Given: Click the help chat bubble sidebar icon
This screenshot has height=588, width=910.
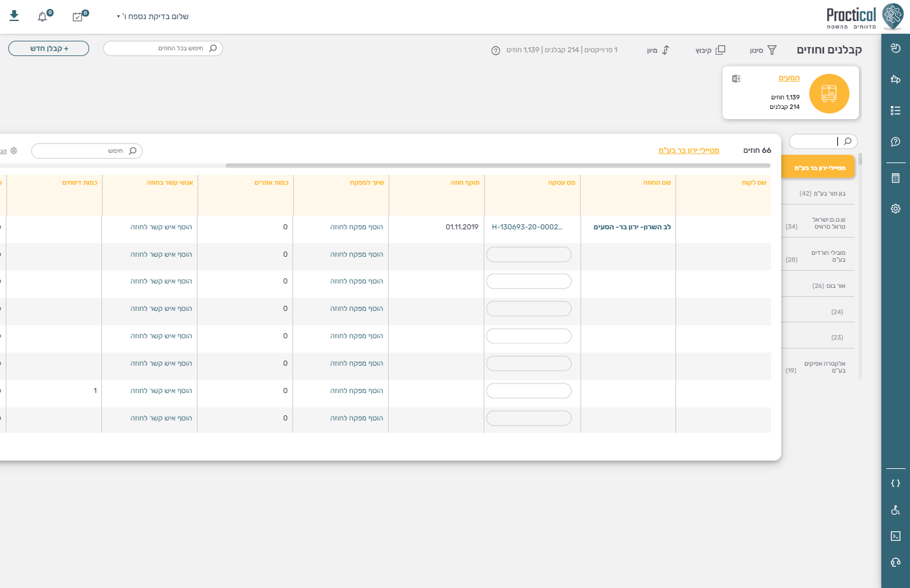Looking at the screenshot, I should [895, 141].
